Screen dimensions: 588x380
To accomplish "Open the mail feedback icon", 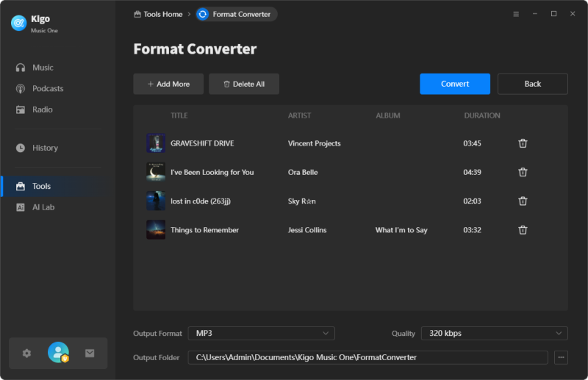I will click(90, 353).
